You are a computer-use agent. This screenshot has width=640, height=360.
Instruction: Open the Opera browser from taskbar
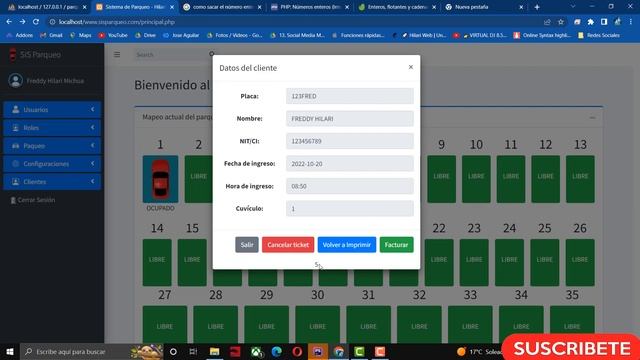(x=297, y=351)
